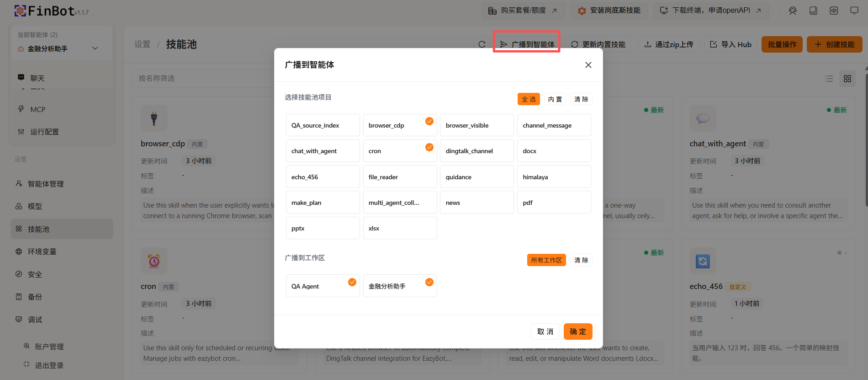The image size is (868, 380).
Task: Select channel_message skill in dialog
Action: [554, 125]
